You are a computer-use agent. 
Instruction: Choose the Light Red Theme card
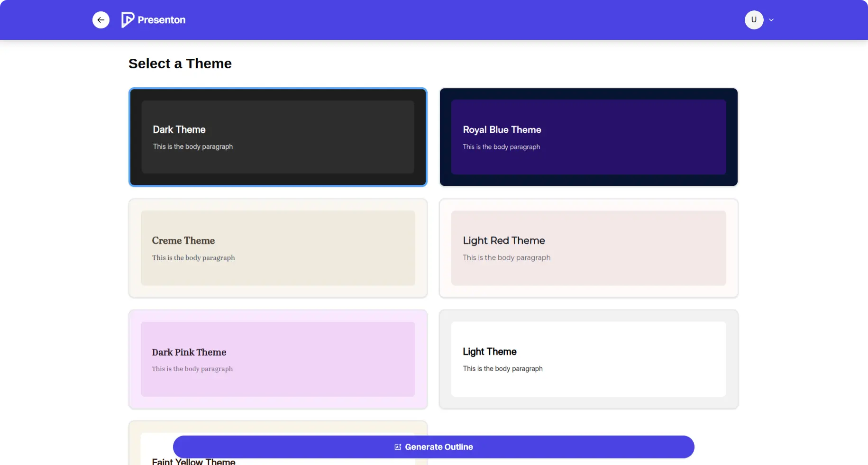(x=588, y=248)
